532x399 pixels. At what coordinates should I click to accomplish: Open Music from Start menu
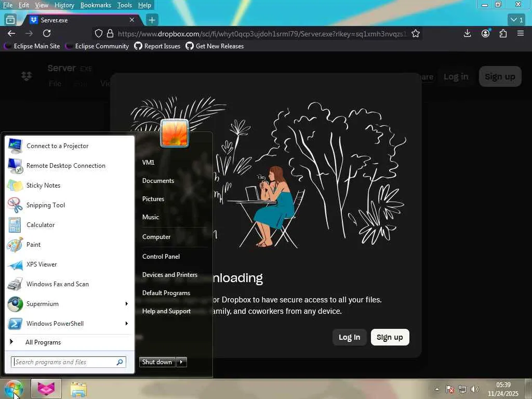pyautogui.click(x=151, y=217)
